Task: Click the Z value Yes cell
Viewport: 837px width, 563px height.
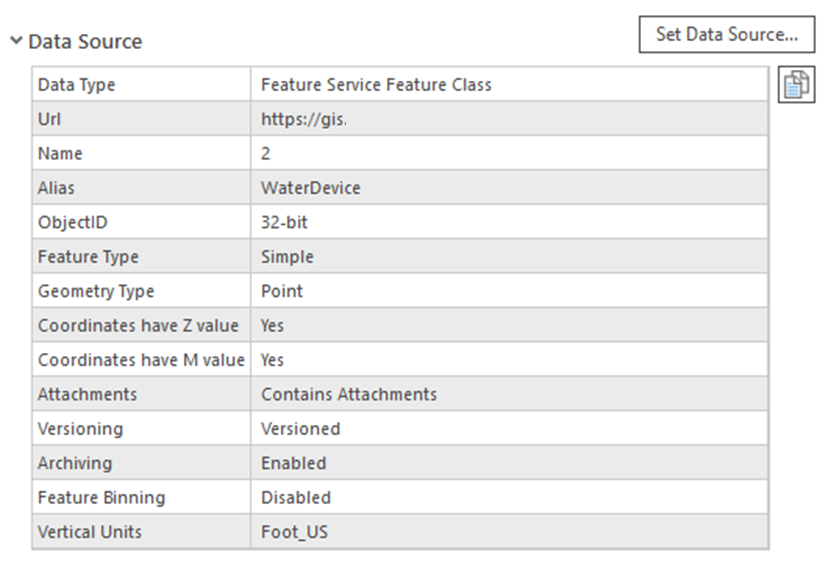Action: (272, 325)
